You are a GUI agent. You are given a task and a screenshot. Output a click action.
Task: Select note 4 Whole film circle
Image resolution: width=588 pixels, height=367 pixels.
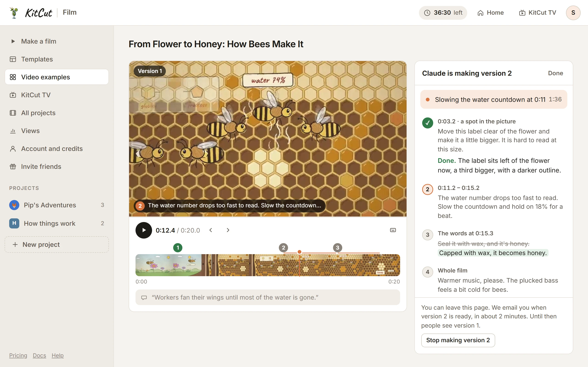(x=427, y=272)
